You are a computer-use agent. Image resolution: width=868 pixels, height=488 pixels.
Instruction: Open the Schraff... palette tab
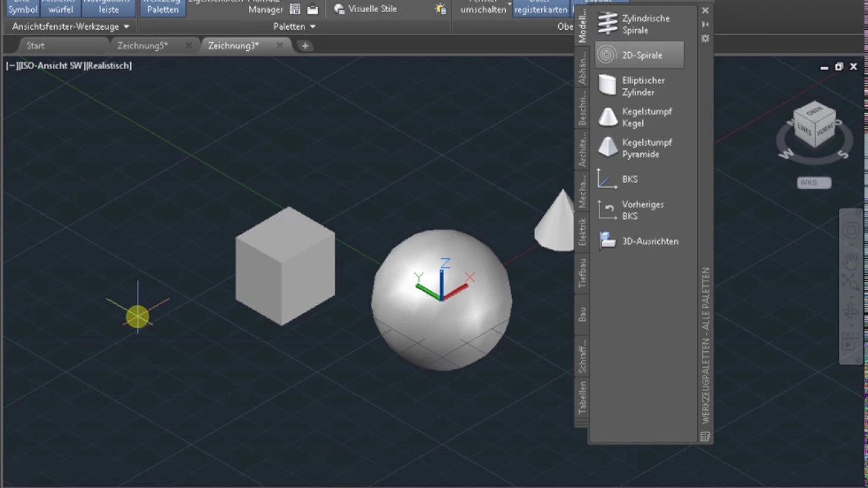coord(582,356)
